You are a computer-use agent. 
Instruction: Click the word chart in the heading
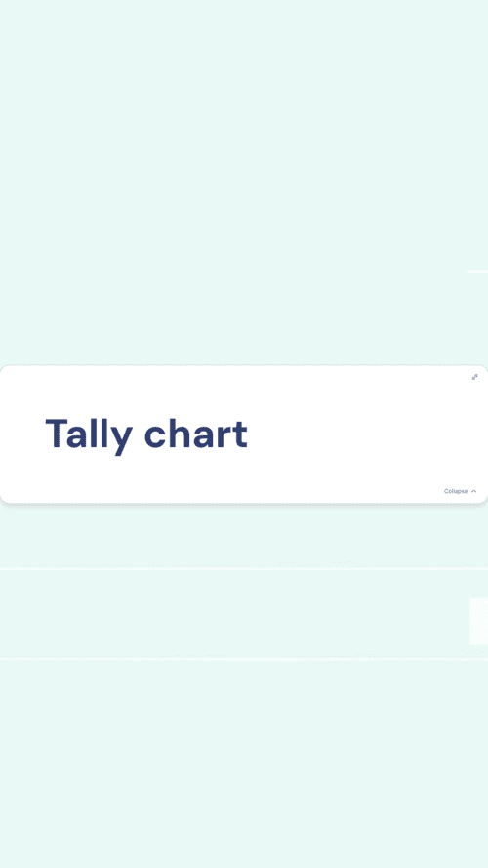click(x=196, y=434)
